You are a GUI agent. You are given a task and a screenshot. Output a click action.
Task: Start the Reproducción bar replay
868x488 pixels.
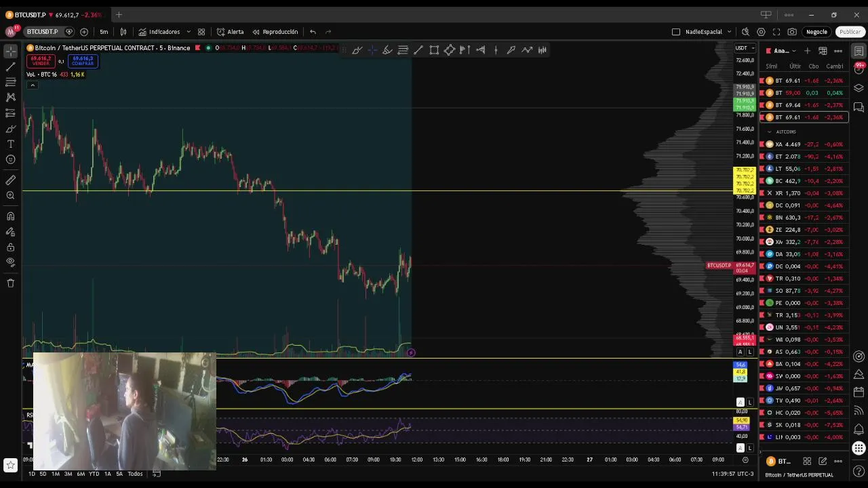point(275,32)
